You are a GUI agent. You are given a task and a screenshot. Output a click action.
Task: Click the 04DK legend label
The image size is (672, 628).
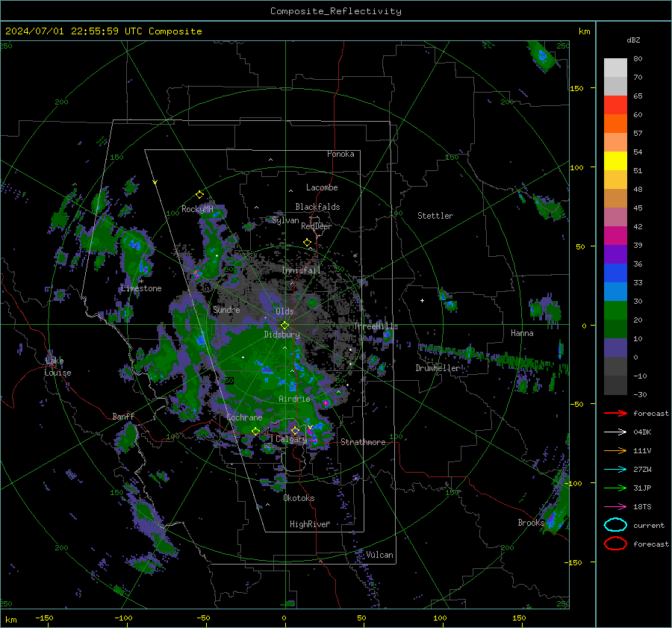click(x=642, y=432)
